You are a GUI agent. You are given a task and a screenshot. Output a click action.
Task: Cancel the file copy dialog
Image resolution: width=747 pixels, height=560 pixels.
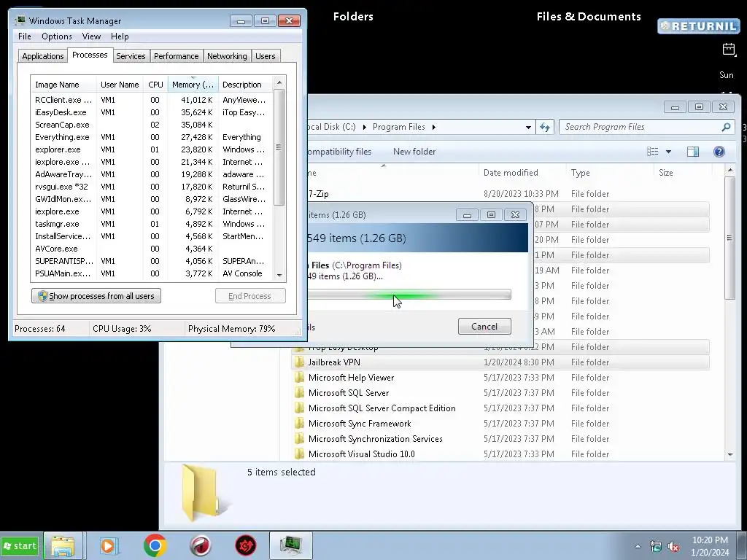(x=484, y=326)
